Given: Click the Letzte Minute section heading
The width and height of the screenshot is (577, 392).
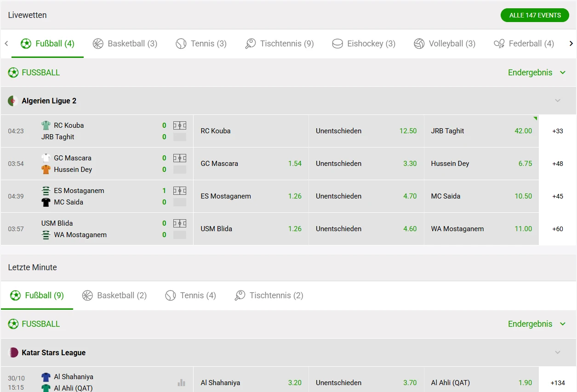Looking at the screenshot, I should pyautogui.click(x=32, y=267).
